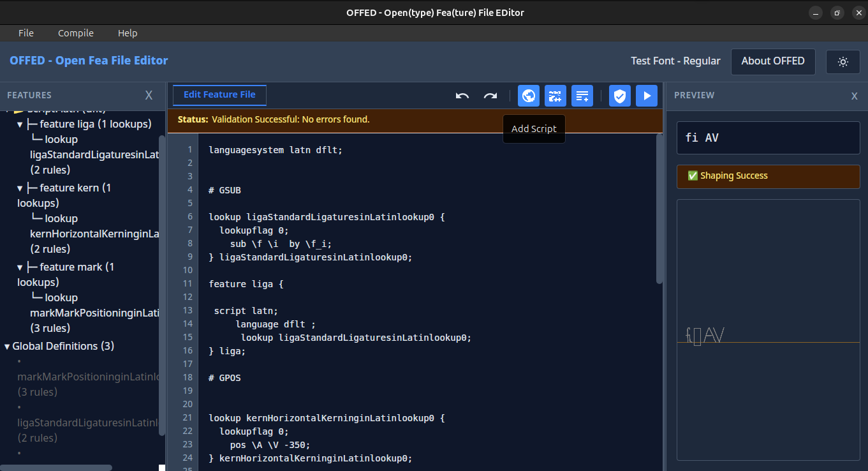
Task: Click the Features panel vertical scrollbar
Action: pos(162,286)
